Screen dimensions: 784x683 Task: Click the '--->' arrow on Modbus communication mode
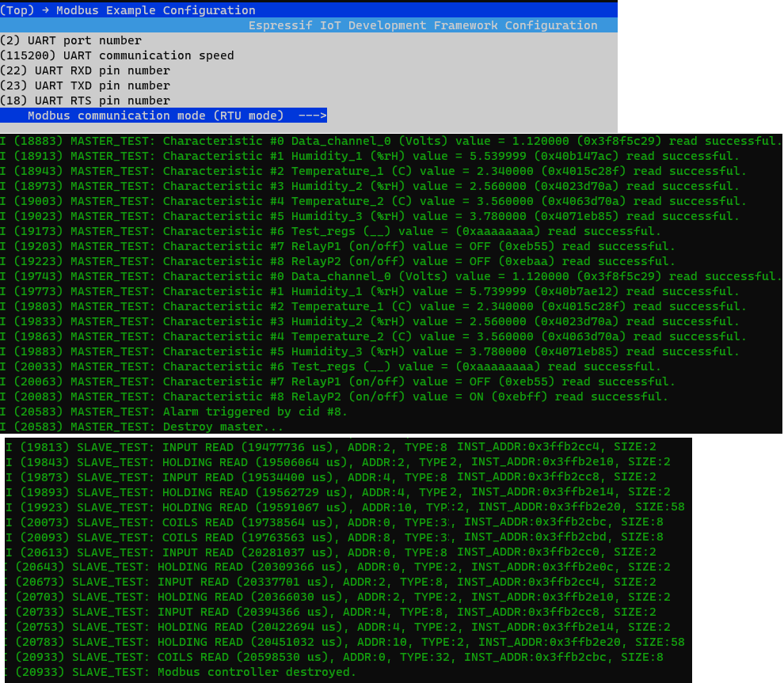[312, 116]
